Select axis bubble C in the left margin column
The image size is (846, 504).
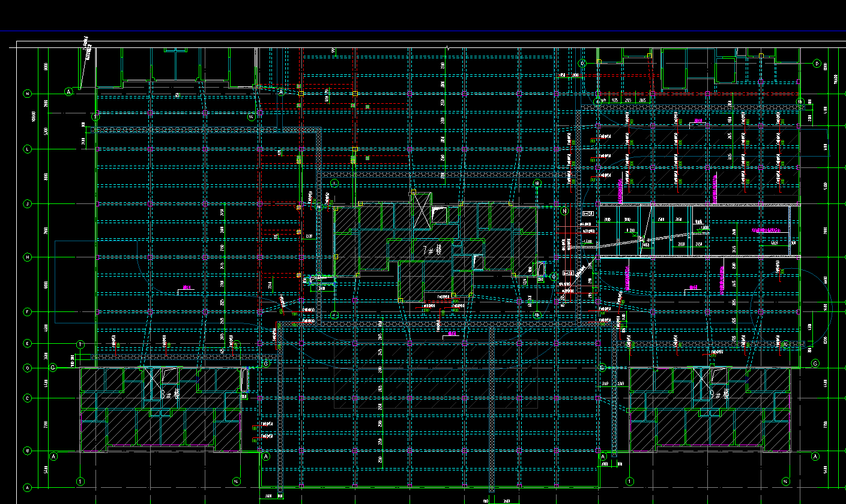(27, 398)
